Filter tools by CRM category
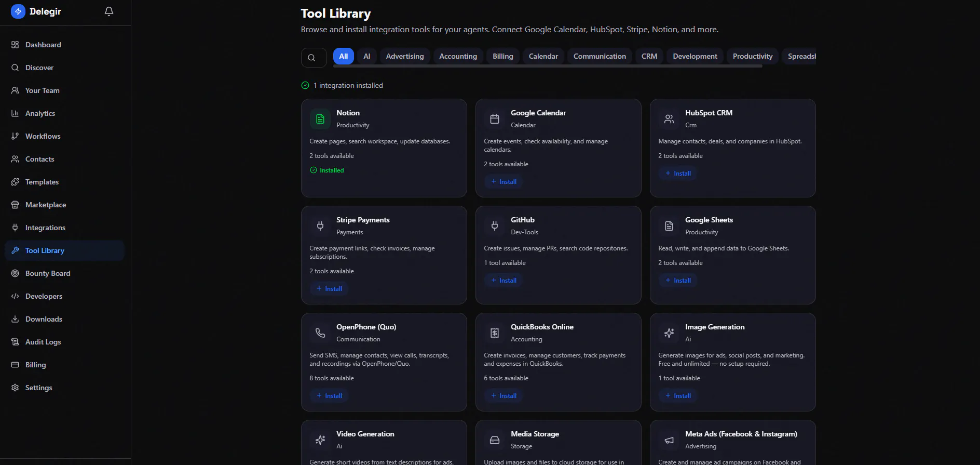Screen dimensions: 980x465 point(649,56)
